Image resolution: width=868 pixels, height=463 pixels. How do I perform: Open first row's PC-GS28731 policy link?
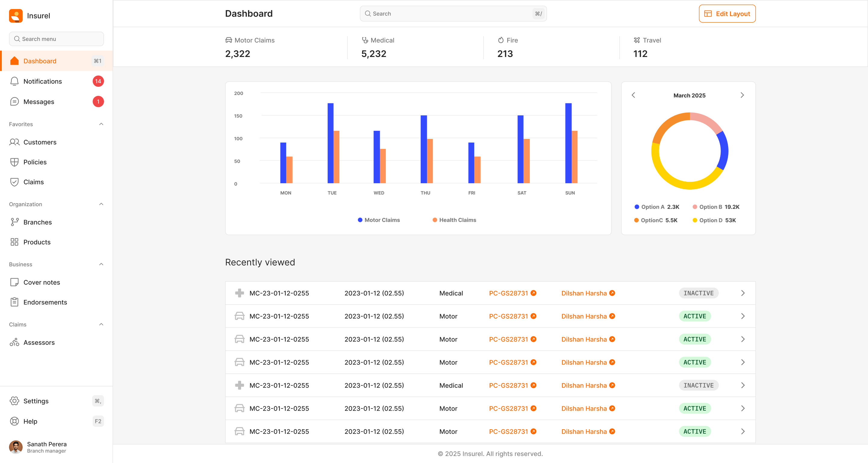[x=508, y=293]
